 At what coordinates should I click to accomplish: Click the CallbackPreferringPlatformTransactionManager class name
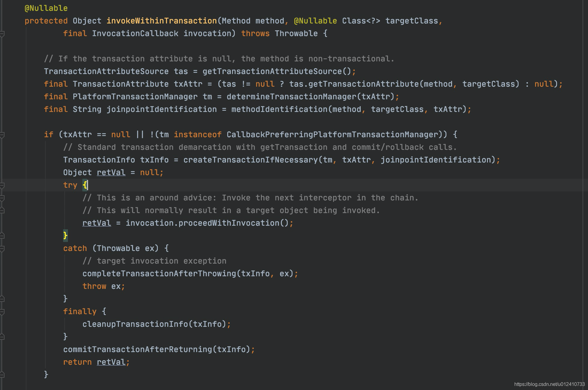click(332, 135)
